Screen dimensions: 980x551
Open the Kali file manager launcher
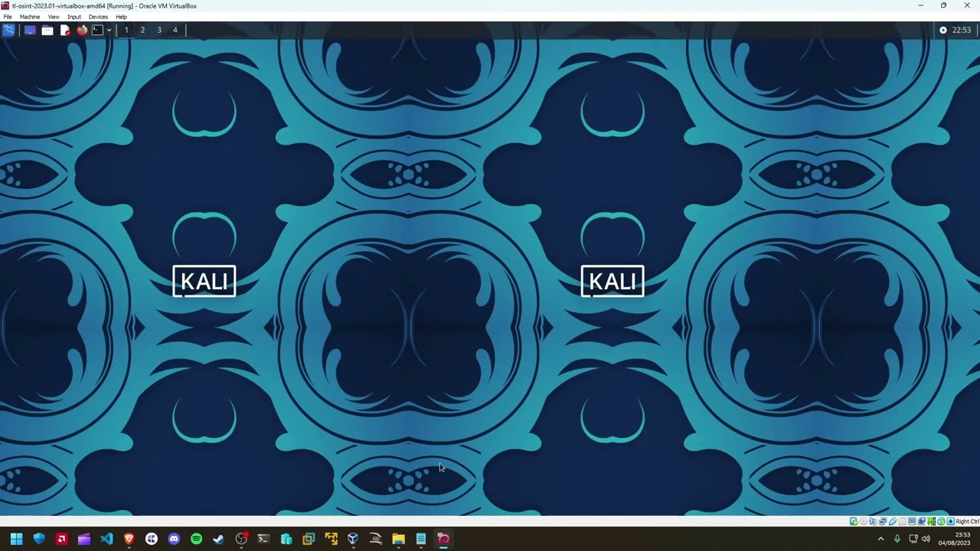pyautogui.click(x=47, y=30)
